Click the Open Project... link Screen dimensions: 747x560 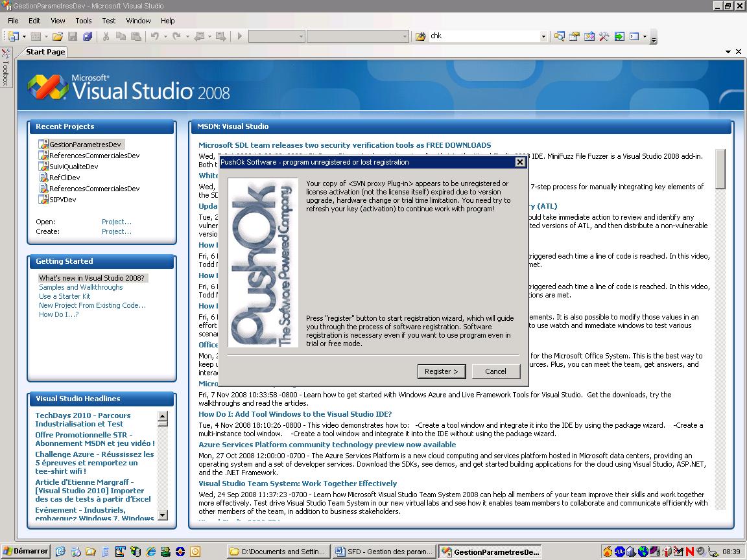(117, 222)
